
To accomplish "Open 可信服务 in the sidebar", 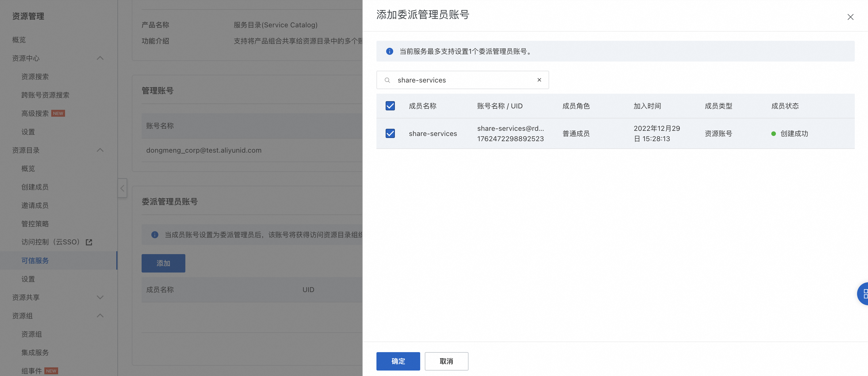I will (x=35, y=260).
